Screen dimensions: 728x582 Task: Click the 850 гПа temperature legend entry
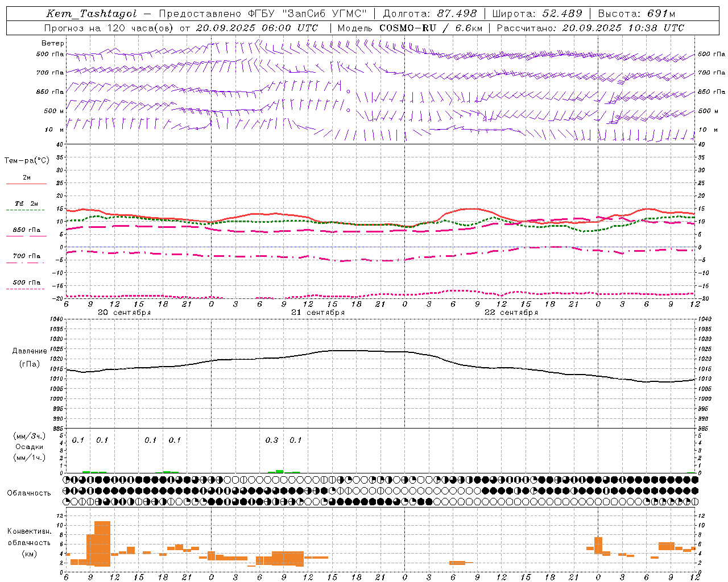[x=26, y=230]
